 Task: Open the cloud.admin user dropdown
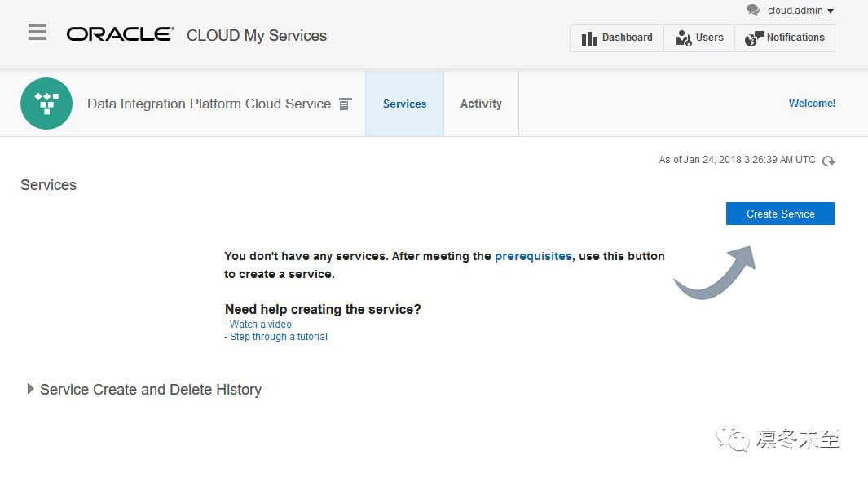point(800,11)
